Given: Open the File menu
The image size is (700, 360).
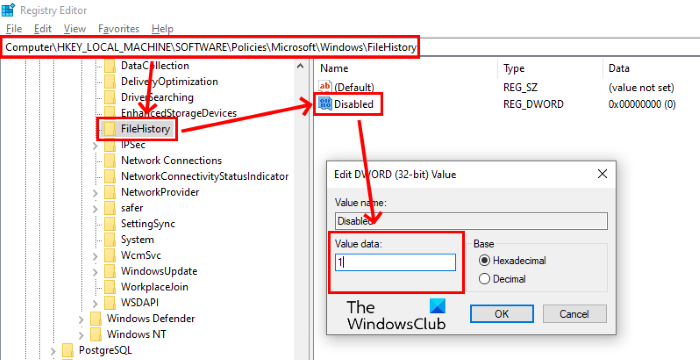Looking at the screenshot, I should (x=14, y=29).
